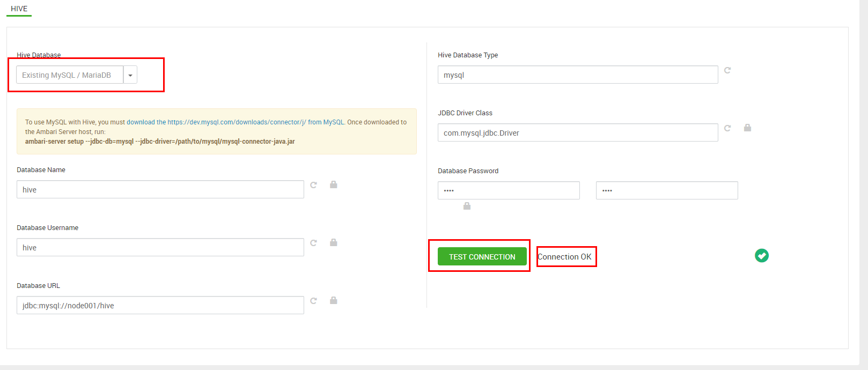Click the undo icon beside Database Username
This screenshot has height=370, width=868.
[x=314, y=243]
